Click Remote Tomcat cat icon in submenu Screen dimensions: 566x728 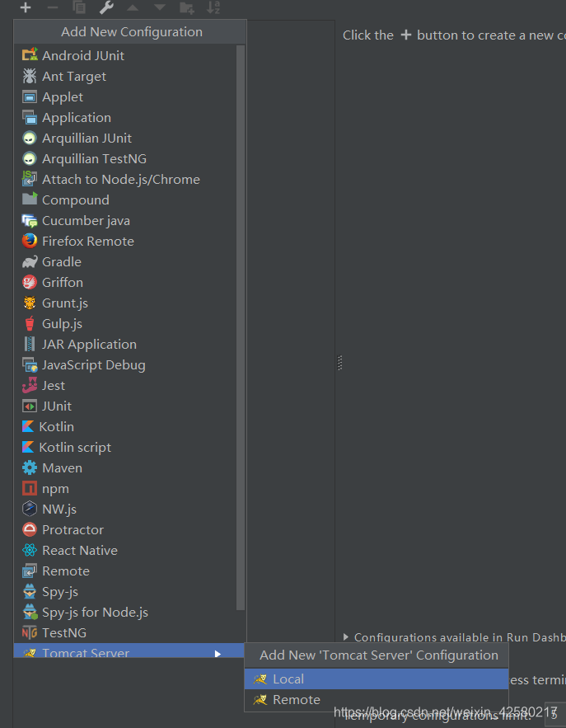[260, 700]
